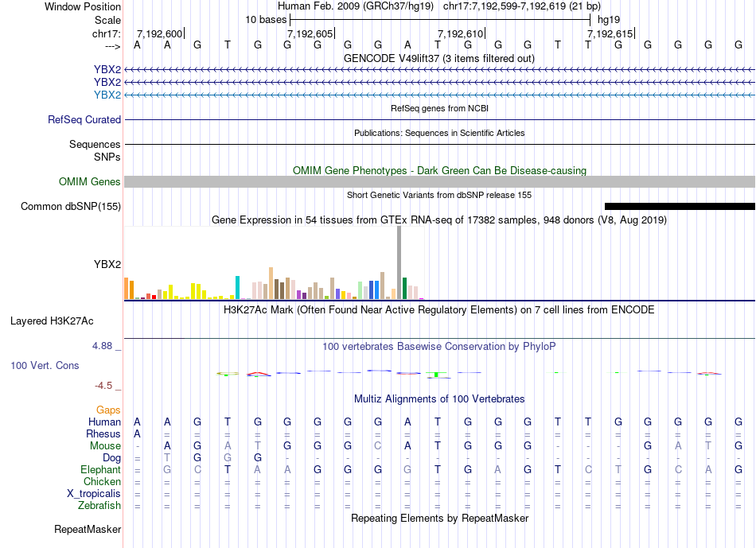Click the 'C' base in the Mouse row
The image size is (756, 548).
pyautogui.click(x=377, y=446)
